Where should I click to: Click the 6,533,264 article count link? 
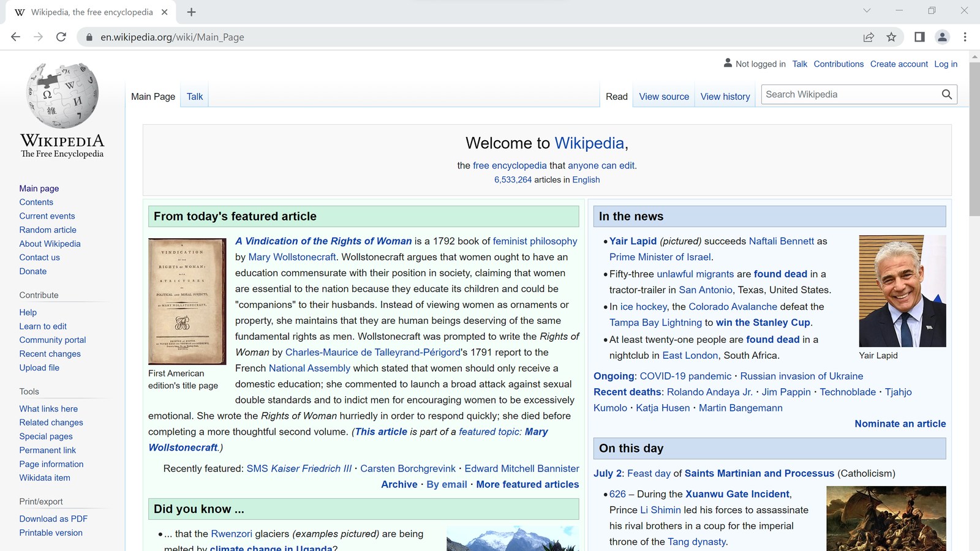click(513, 180)
